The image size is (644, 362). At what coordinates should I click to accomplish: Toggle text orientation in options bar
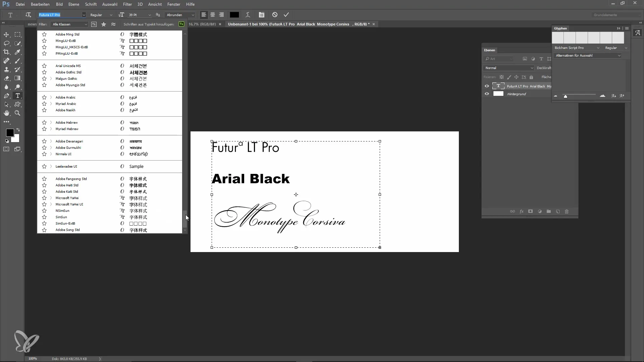coord(28,15)
